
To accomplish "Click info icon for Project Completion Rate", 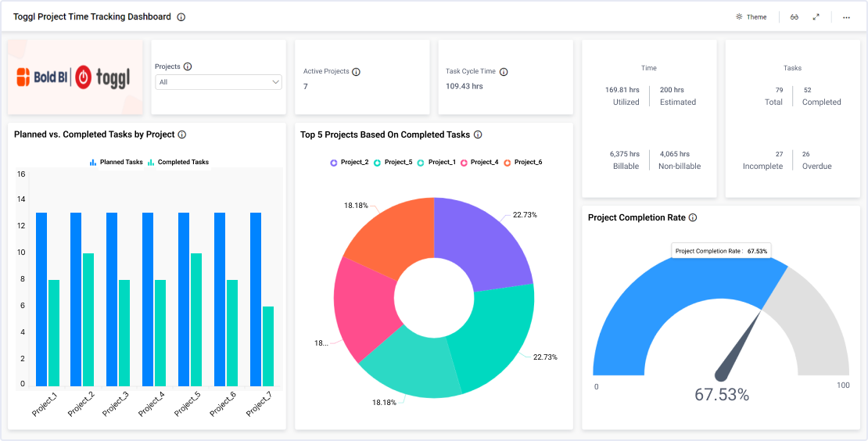I will (x=693, y=218).
